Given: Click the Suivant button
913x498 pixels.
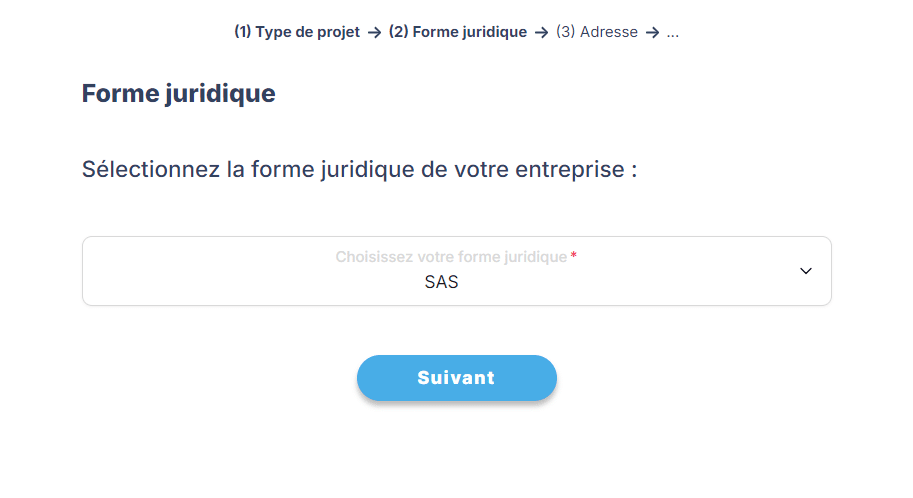Looking at the screenshot, I should (x=456, y=378).
